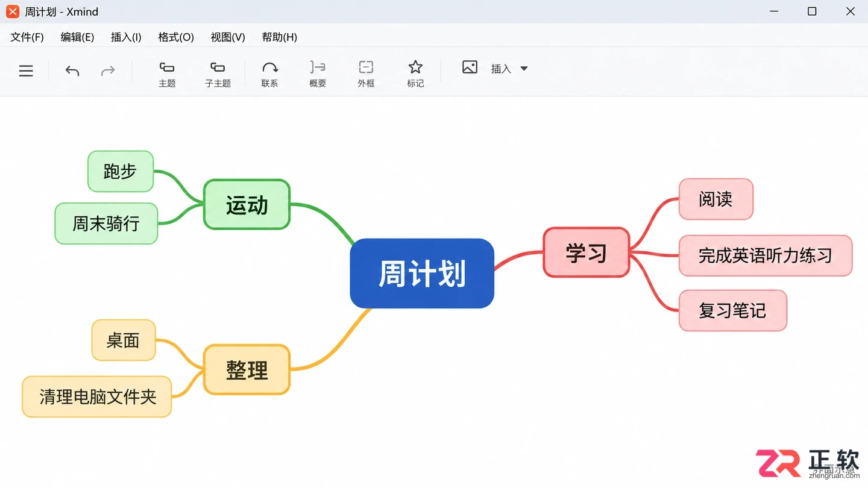Open the 视图(V) menu
This screenshot has height=488, width=868.
pos(228,37)
